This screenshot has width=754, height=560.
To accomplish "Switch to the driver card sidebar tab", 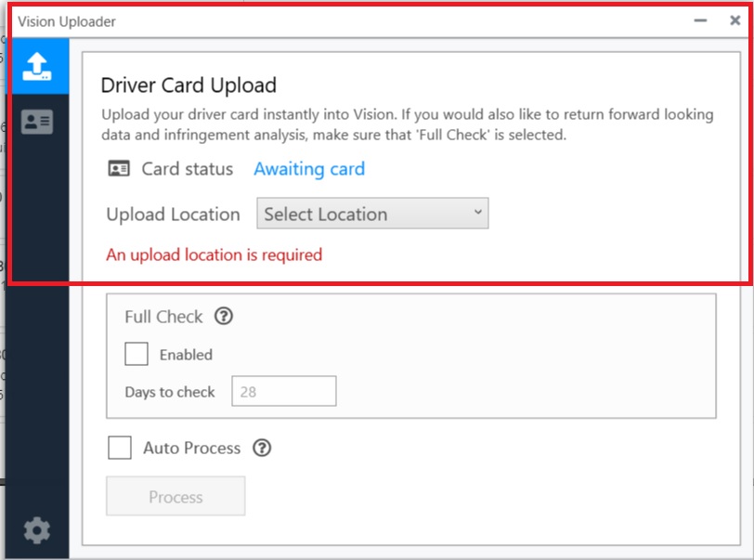I will click(x=37, y=122).
